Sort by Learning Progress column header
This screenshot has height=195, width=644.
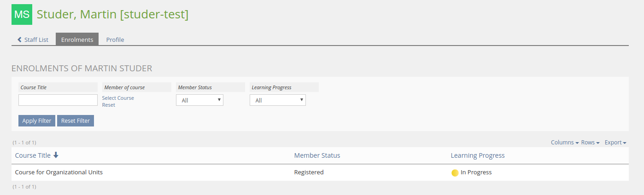pyautogui.click(x=477, y=155)
